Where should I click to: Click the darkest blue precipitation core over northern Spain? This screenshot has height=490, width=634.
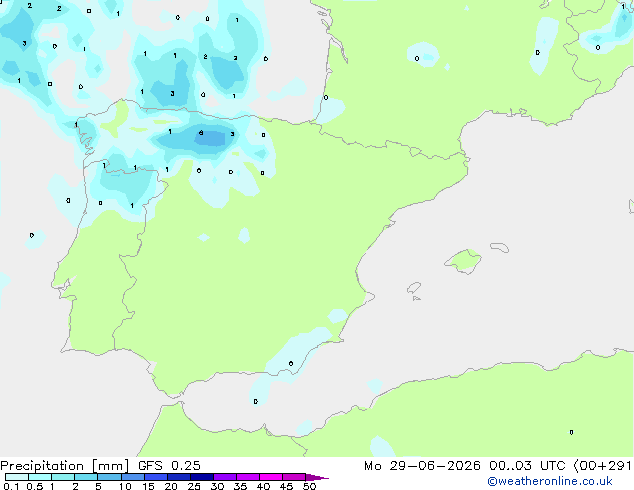pos(209,139)
